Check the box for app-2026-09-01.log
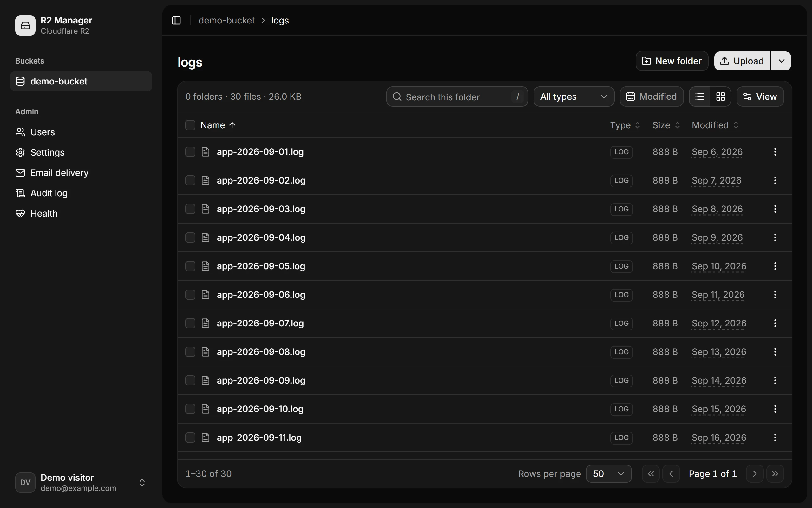This screenshot has height=508, width=812. 190,152
